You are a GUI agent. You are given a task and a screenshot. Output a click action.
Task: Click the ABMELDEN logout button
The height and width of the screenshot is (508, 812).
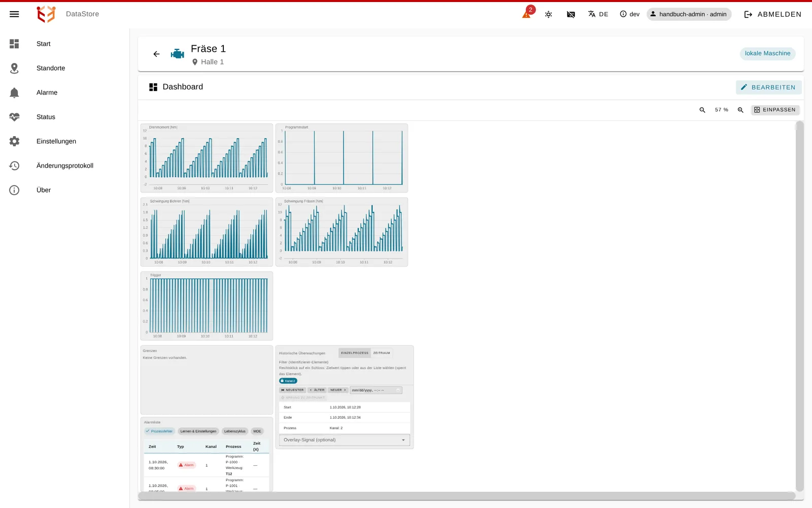pyautogui.click(x=772, y=14)
